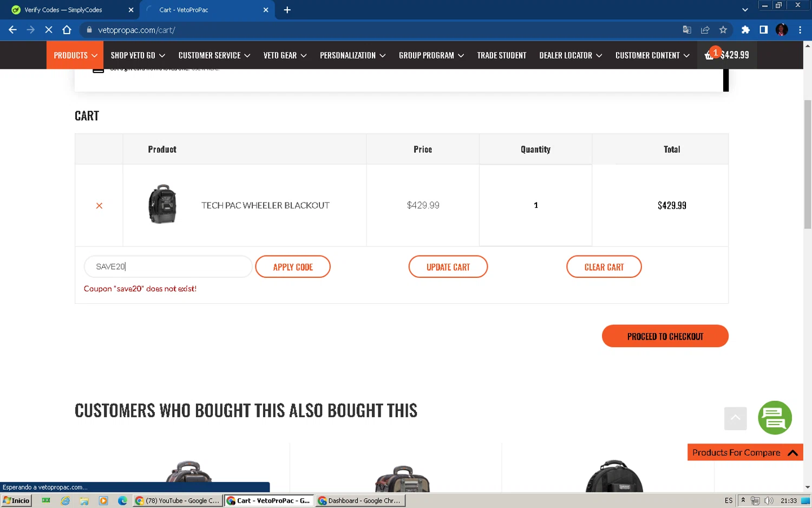Image resolution: width=812 pixels, height=508 pixels.
Task: Stop loading the page
Action: pos(49,30)
